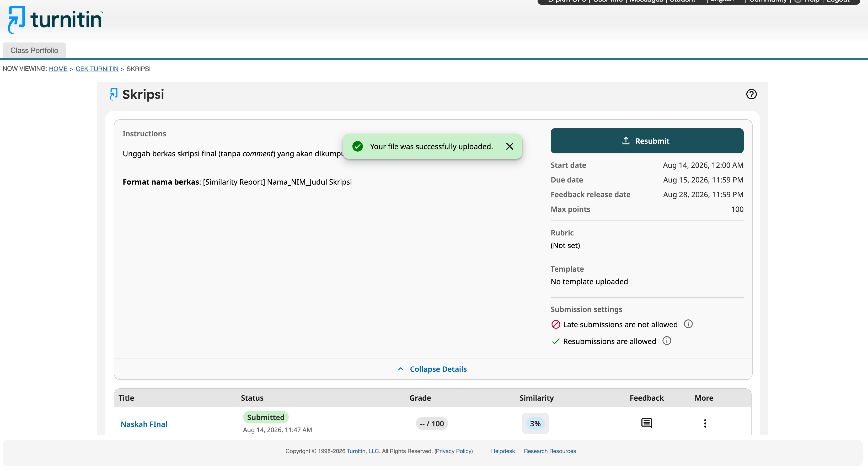Click info icon for resubmissions allowed
The width and height of the screenshot is (868, 473).
pyautogui.click(x=667, y=341)
